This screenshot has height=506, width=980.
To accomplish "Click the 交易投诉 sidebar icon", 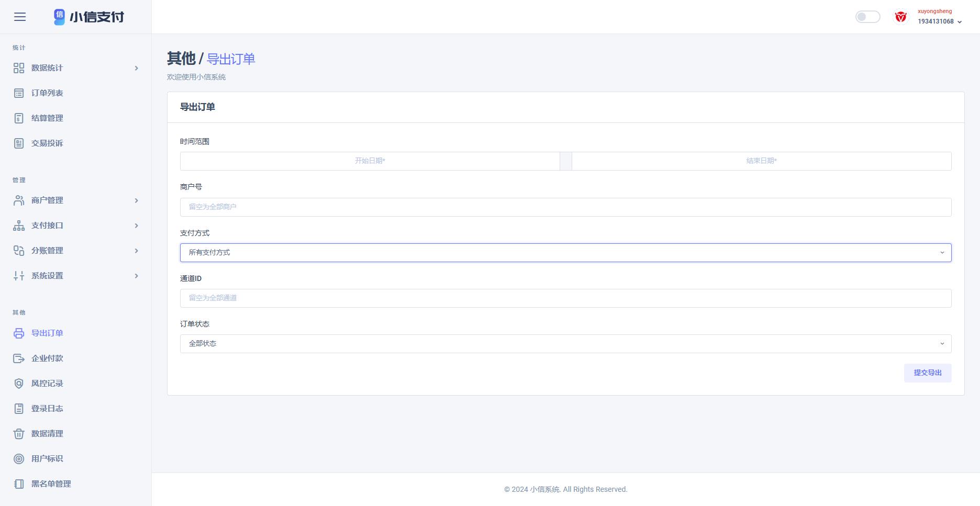I will [x=19, y=143].
